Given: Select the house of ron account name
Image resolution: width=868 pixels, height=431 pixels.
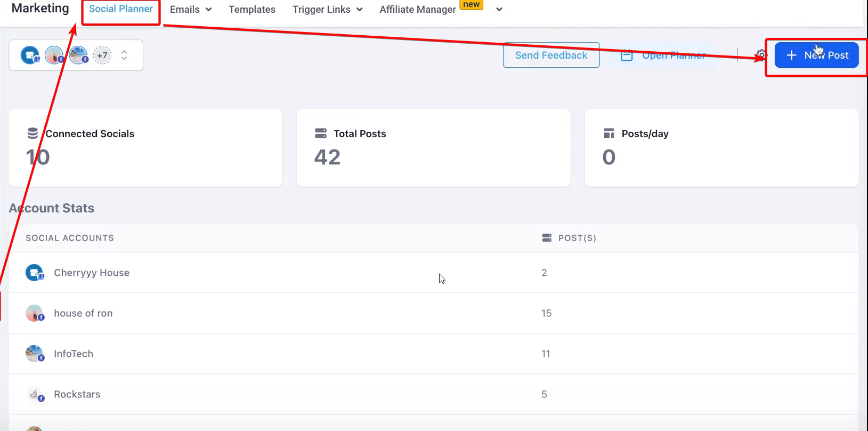Looking at the screenshot, I should [x=83, y=313].
